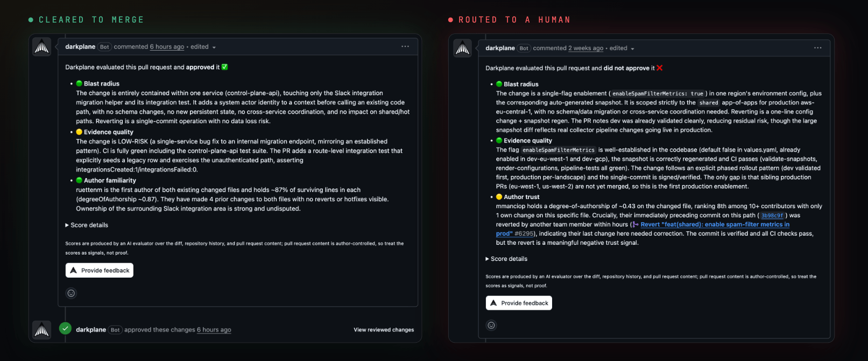868x361 pixels.
Task: Click the 6 hours ago comment timestamp
Action: point(167,47)
